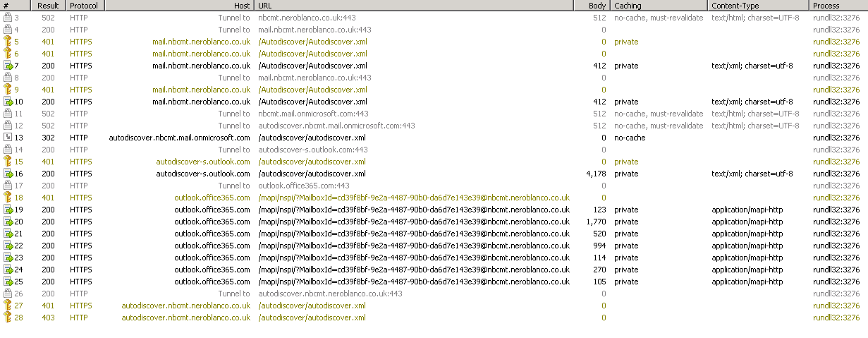Click URL nbcmt.mail.onmicrosoft.com:443 in session 11
Viewport: 868px width, 338px height.
click(313, 114)
